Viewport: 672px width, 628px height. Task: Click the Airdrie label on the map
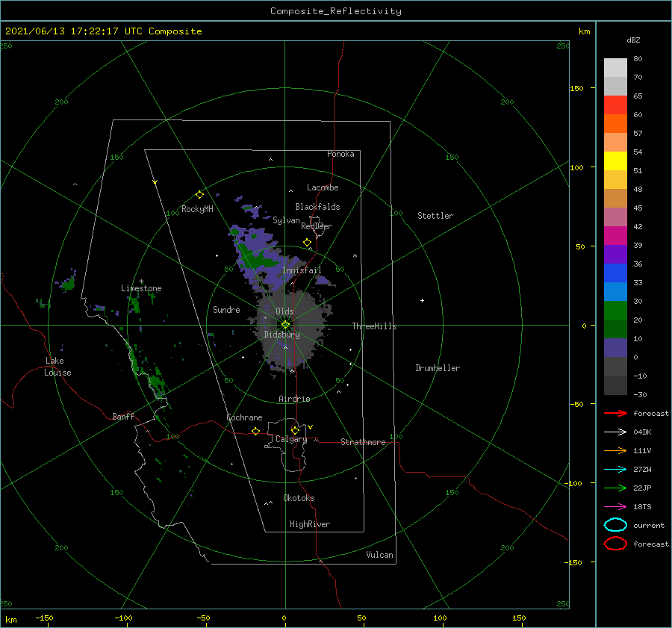click(x=294, y=399)
